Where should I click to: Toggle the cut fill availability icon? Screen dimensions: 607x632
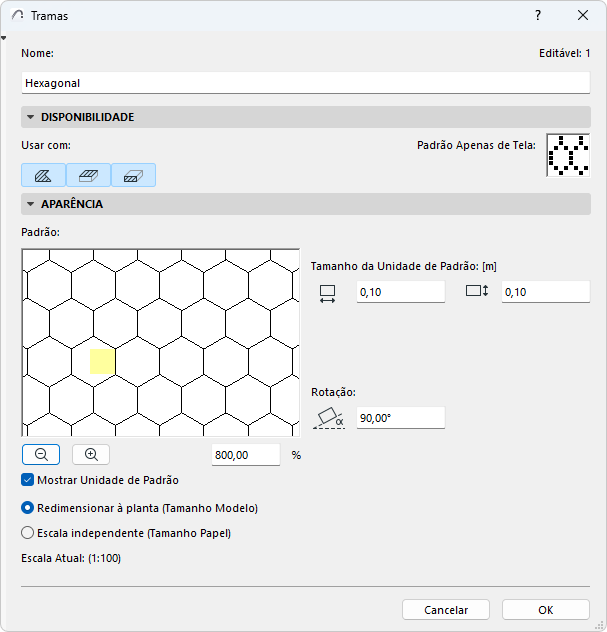coord(133,175)
